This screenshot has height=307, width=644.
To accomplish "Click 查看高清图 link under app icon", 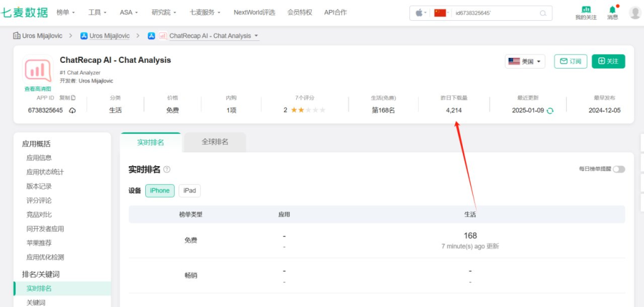I will click(x=38, y=89).
